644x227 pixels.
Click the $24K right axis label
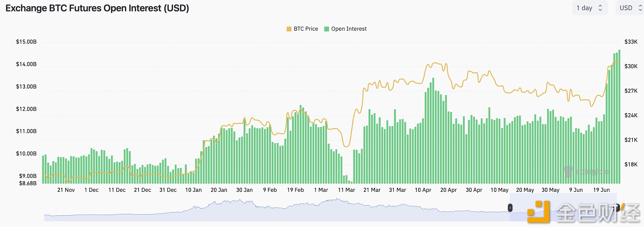click(x=631, y=115)
